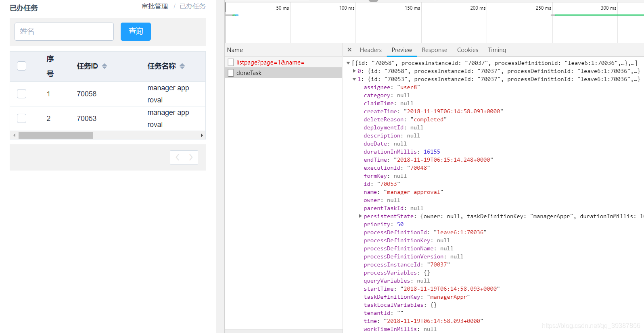Check the row checkbox for task 70058
This screenshot has height=333, width=644.
[22, 94]
